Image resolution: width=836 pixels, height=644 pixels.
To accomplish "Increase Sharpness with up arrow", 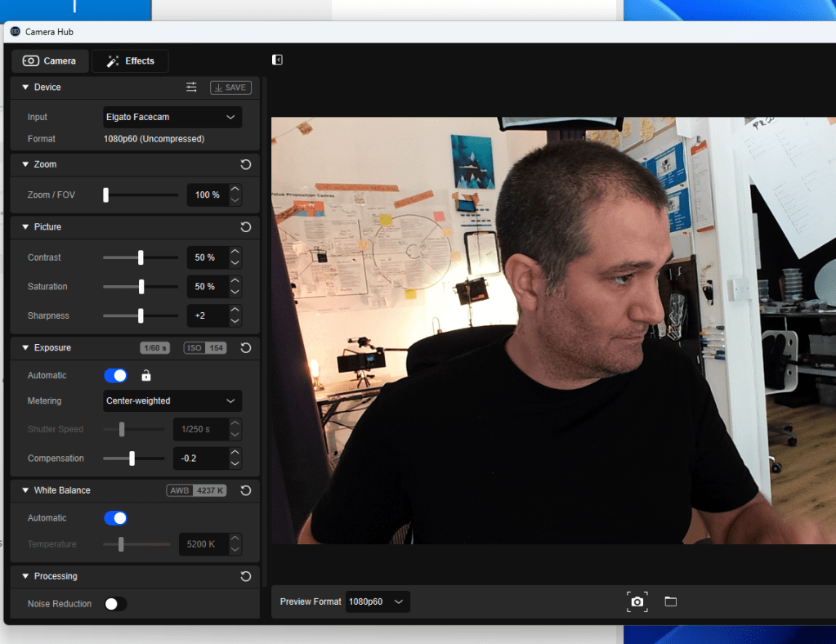I will pyautogui.click(x=235, y=311).
